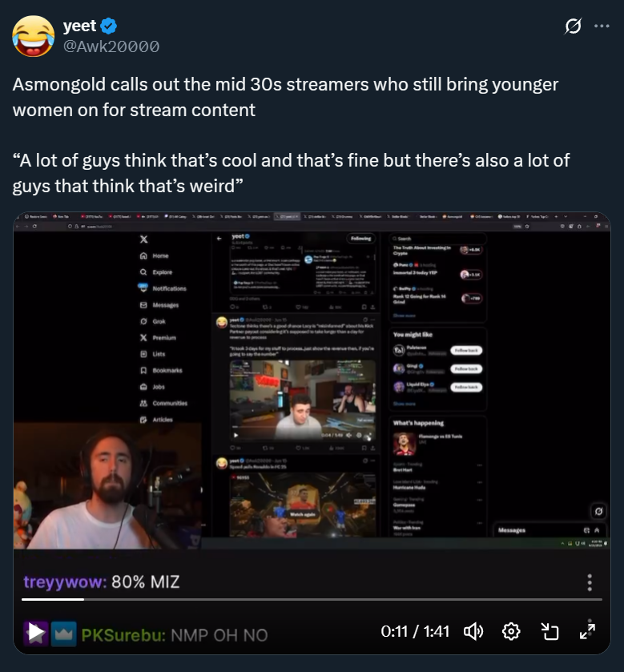Click the Asmongold webcam area of video

[107, 485]
